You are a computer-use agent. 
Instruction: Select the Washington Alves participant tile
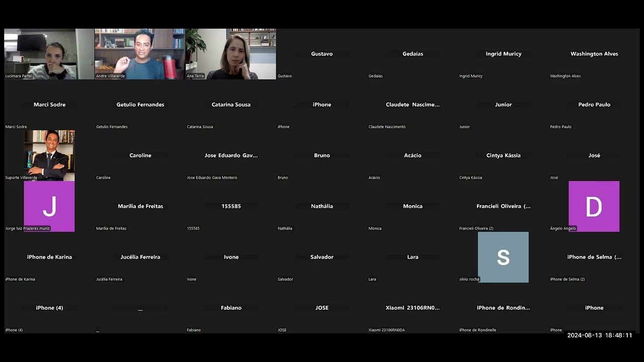[594, 54]
